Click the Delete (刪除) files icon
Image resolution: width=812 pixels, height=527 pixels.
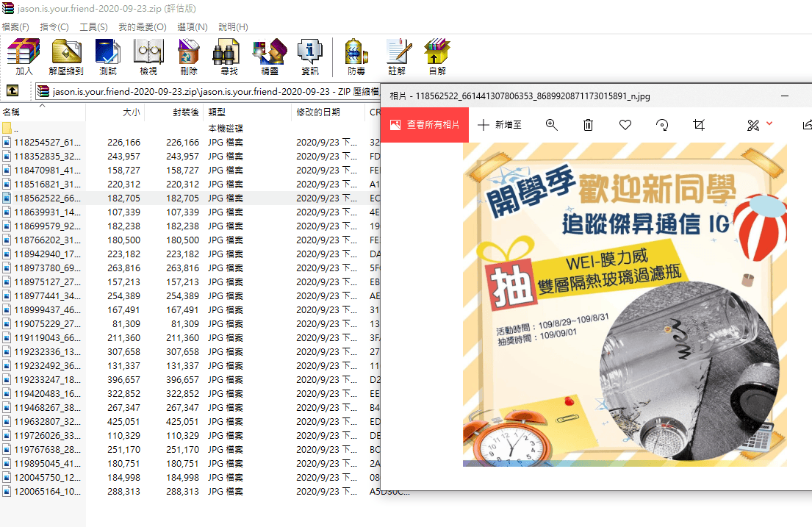click(189, 57)
